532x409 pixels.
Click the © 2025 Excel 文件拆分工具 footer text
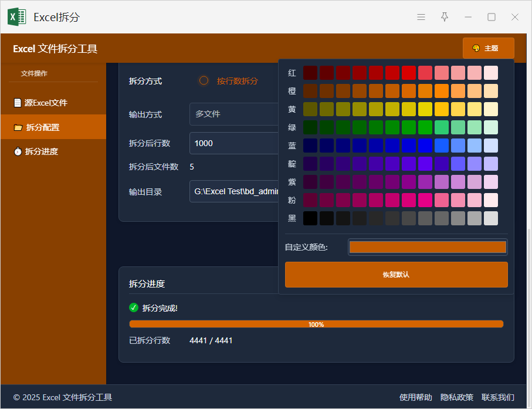pyautogui.click(x=62, y=397)
